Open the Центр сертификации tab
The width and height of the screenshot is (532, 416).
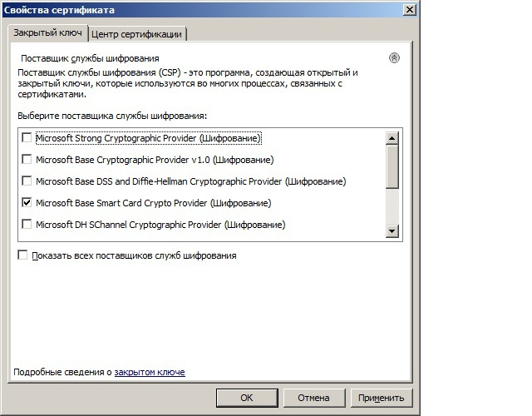point(138,34)
